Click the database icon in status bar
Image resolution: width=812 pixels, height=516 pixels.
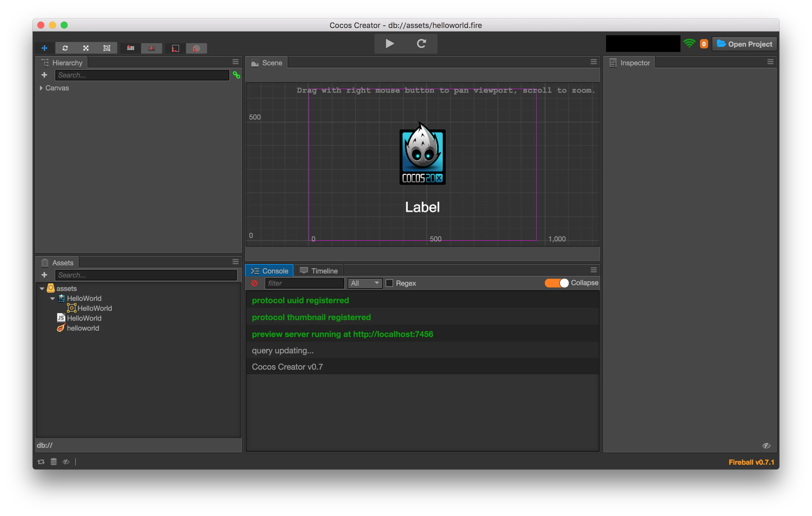pyautogui.click(x=54, y=462)
